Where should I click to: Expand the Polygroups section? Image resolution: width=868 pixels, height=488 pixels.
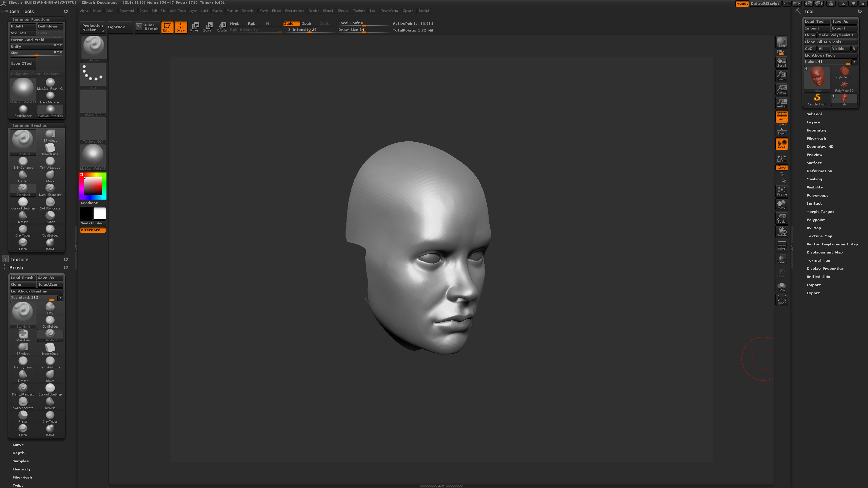[817, 195]
